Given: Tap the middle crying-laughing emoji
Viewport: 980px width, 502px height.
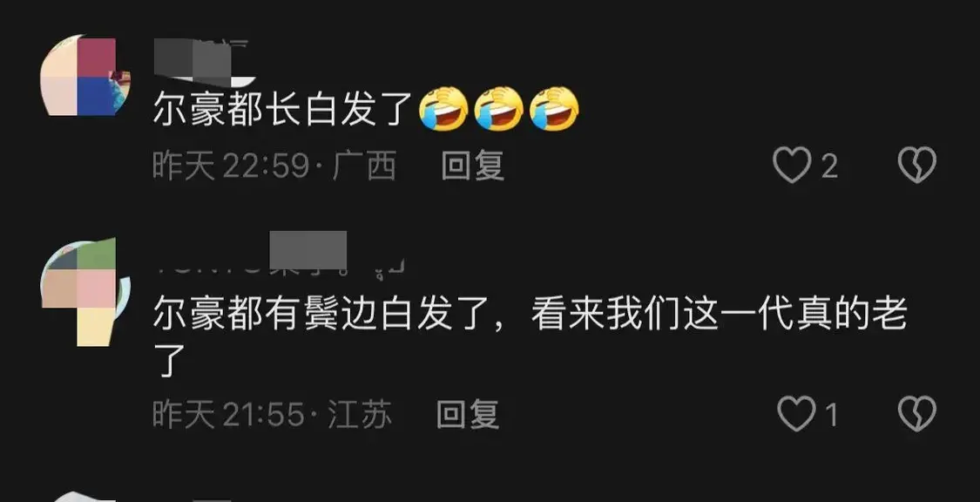Looking at the screenshot, I should pyautogui.click(x=499, y=108).
